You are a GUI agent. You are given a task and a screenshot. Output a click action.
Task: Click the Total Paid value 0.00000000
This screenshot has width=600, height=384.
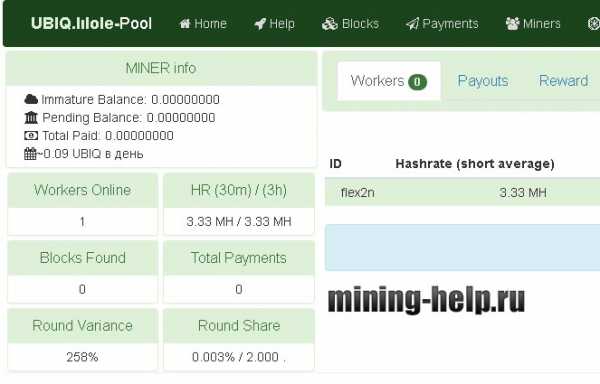139,135
